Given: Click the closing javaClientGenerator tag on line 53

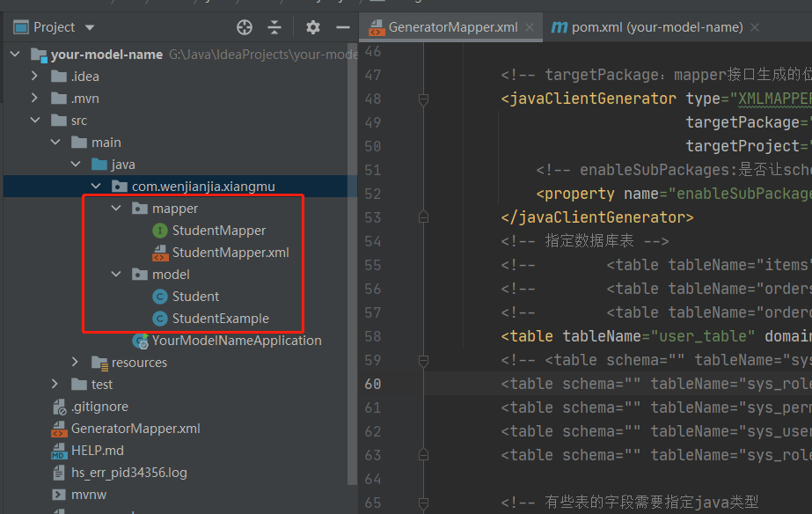Looking at the screenshot, I should (x=597, y=217).
